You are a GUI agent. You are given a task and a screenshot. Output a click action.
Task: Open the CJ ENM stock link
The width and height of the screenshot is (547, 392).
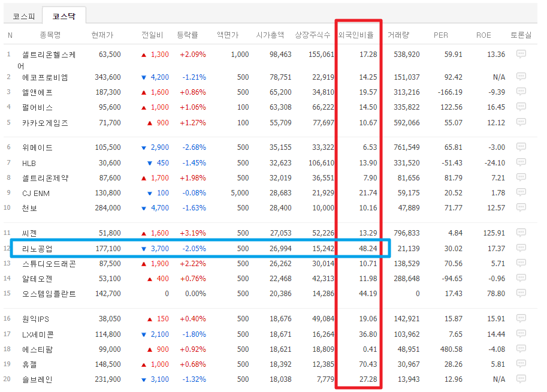[36, 193]
